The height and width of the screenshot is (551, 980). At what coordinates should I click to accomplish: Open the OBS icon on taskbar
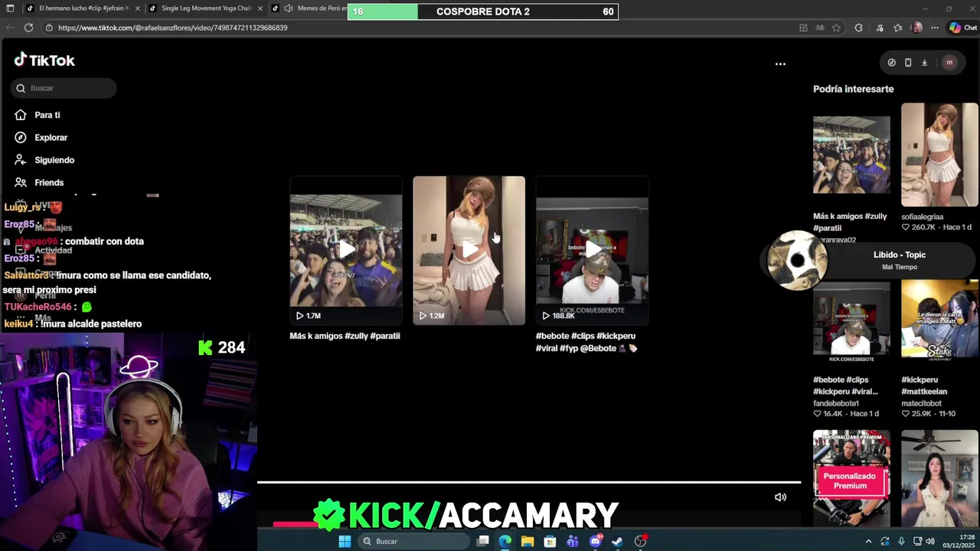click(x=641, y=541)
